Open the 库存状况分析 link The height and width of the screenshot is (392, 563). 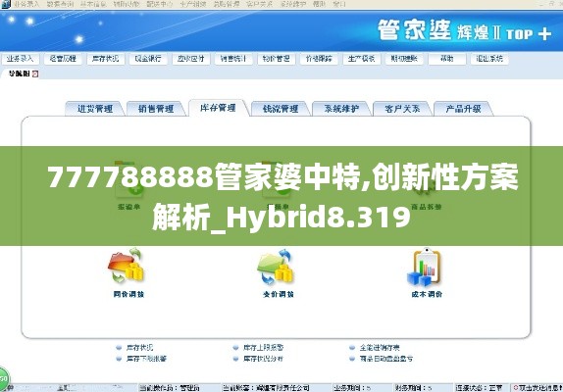(x=263, y=359)
